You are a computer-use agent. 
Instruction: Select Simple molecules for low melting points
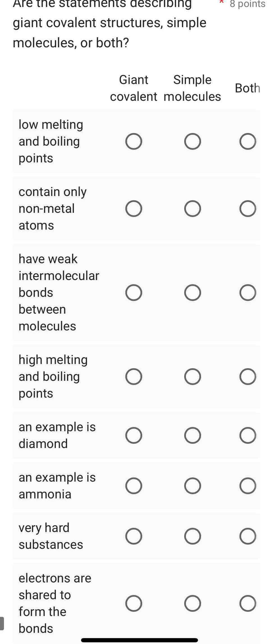tap(192, 141)
